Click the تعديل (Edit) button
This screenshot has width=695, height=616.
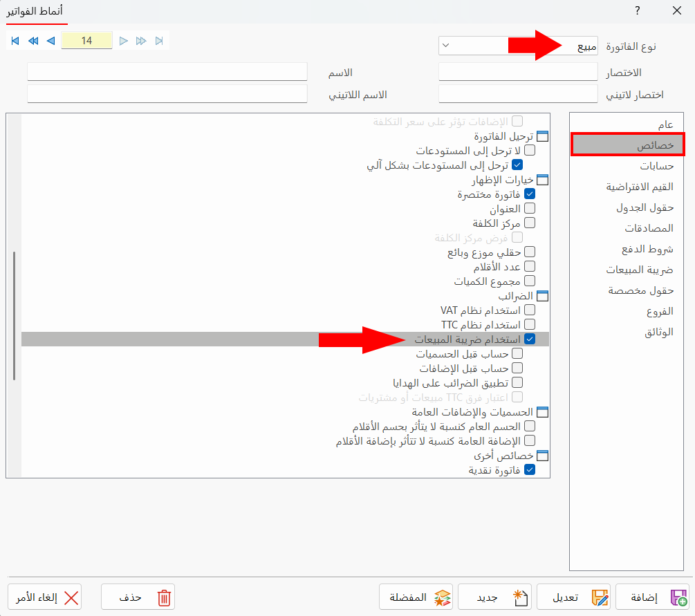pyautogui.click(x=573, y=597)
